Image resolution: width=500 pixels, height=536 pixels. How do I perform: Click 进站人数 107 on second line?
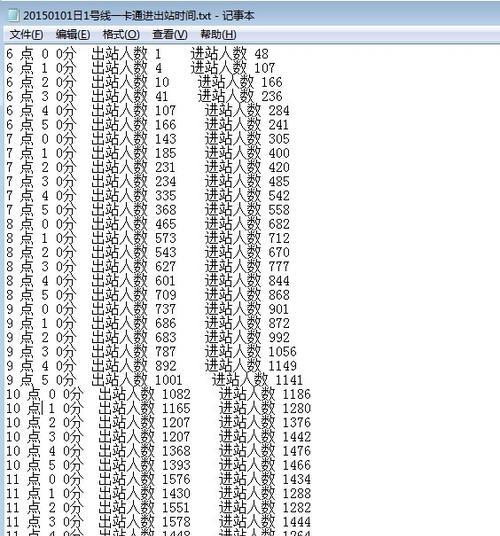click(232, 68)
